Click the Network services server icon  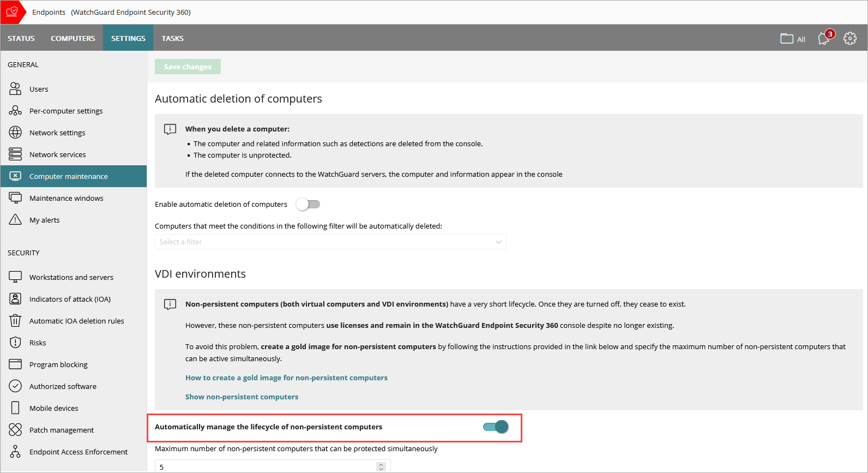(15, 154)
